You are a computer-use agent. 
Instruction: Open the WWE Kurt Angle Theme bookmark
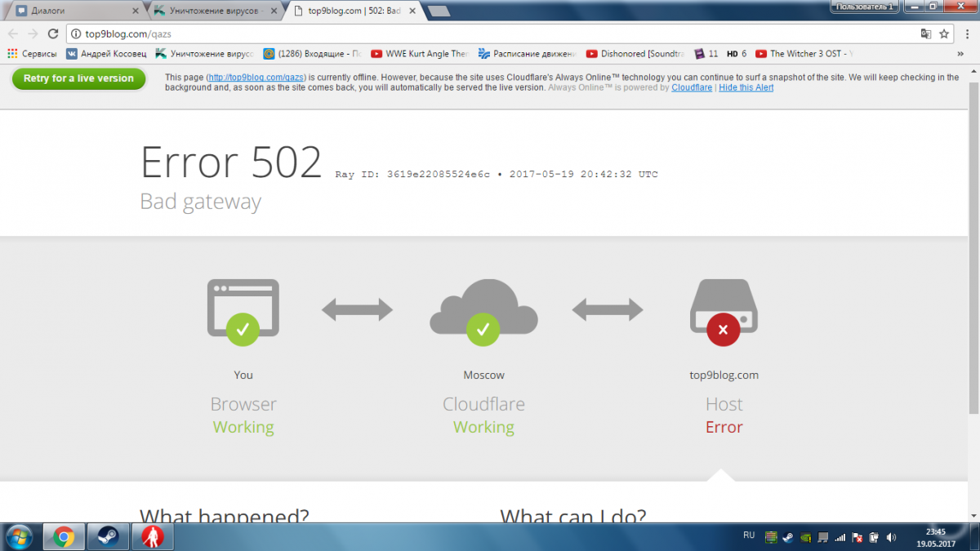pos(419,54)
